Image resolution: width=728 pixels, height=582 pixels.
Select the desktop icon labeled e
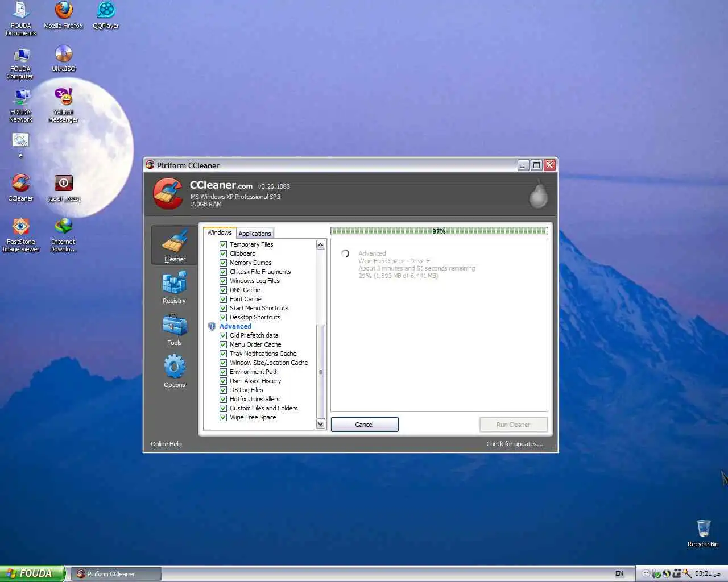(x=20, y=145)
